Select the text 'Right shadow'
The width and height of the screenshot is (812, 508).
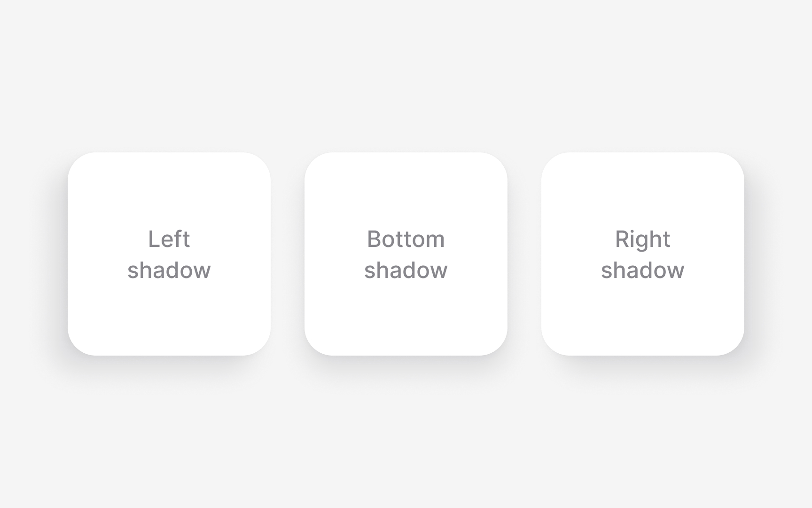click(643, 254)
